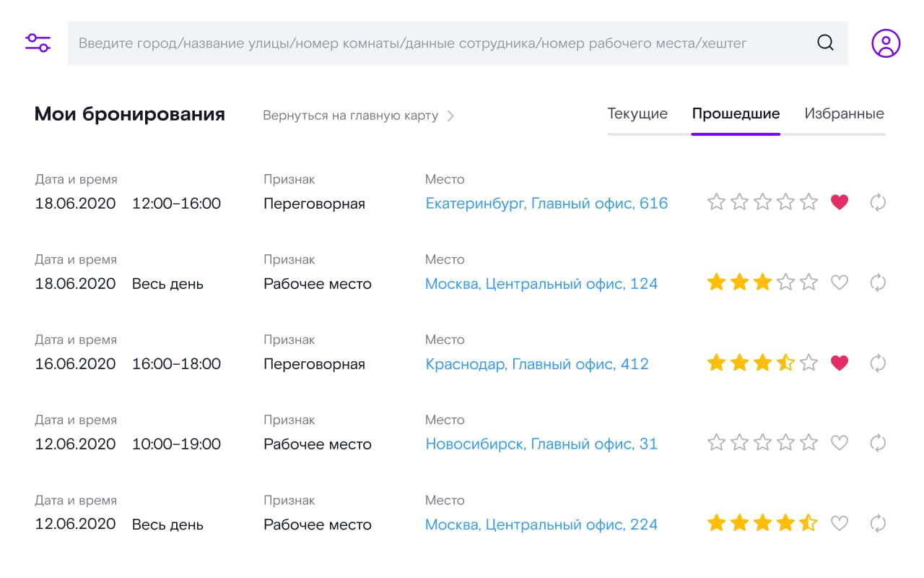Open the Екатеринбург, Главный офис, 616 link

pyautogui.click(x=546, y=204)
